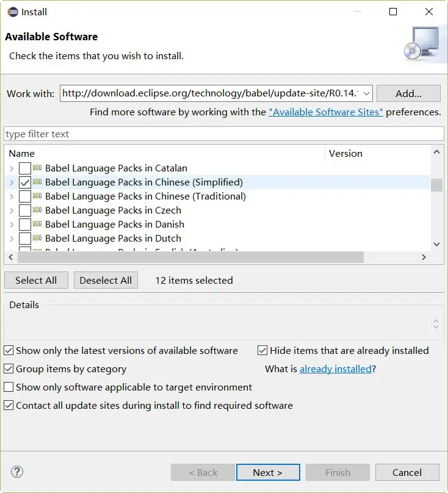The height and width of the screenshot is (493, 448).
Task: Check the Babel Language Packs in Catalan box
Action: [x=25, y=168]
